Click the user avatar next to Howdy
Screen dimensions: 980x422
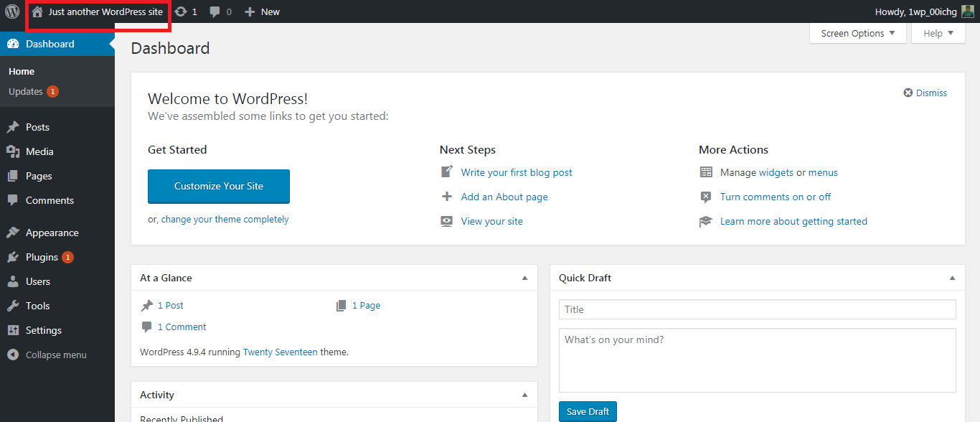coord(967,11)
